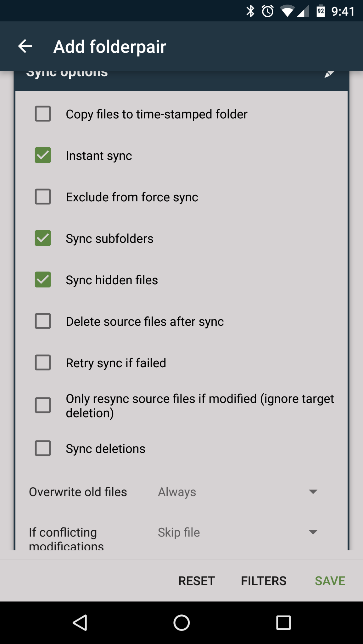Disable the Instant sync checkbox
Screen dimensions: 363x644
(x=43, y=155)
